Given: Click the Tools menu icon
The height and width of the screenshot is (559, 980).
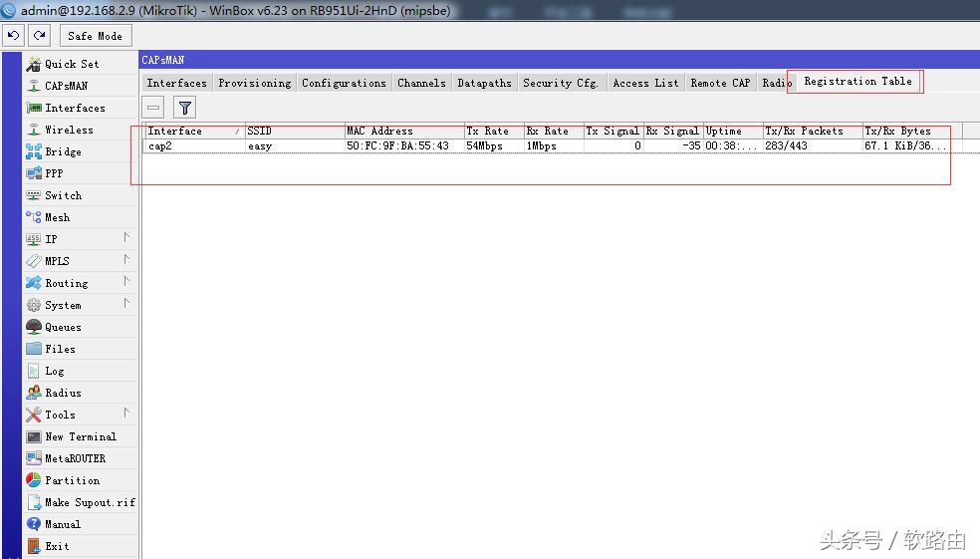Looking at the screenshot, I should [33, 415].
